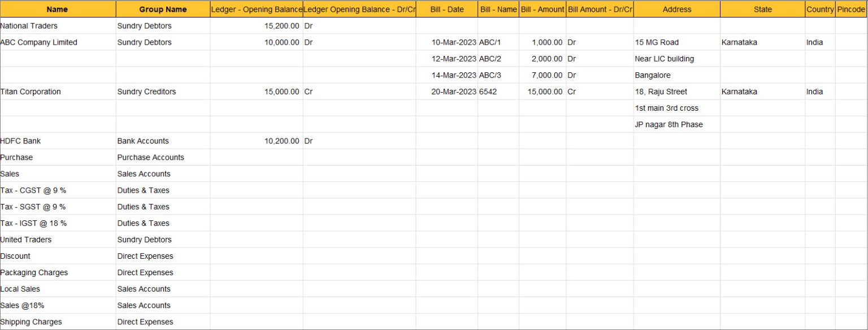
Task: Select the Address column header
Action: pos(676,9)
